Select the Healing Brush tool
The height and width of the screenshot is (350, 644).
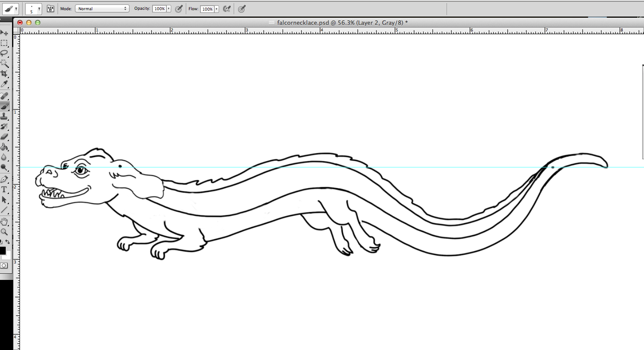4,95
